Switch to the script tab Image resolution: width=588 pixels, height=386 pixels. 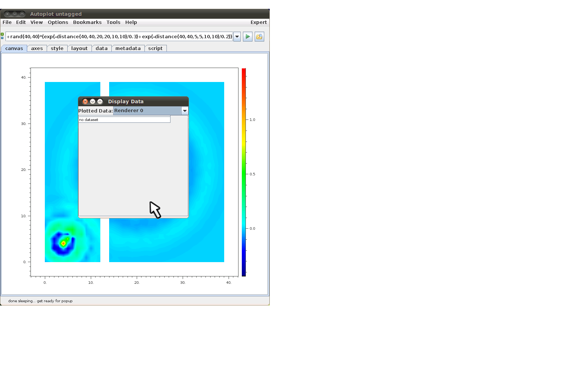[155, 49]
